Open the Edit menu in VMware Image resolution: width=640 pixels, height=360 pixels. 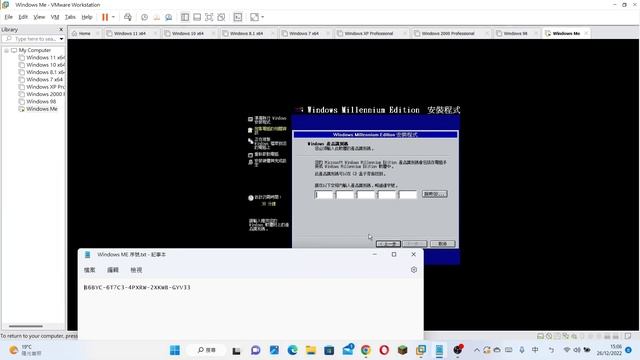click(23, 17)
